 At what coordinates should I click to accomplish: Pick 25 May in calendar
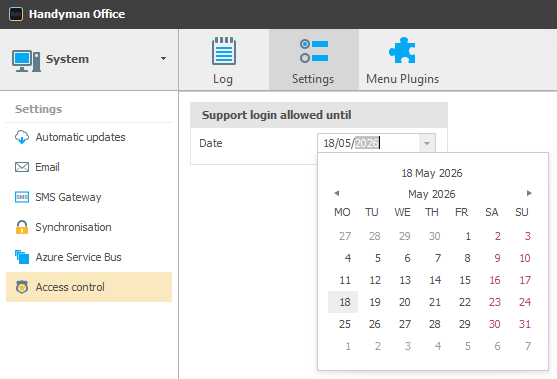pyautogui.click(x=345, y=324)
